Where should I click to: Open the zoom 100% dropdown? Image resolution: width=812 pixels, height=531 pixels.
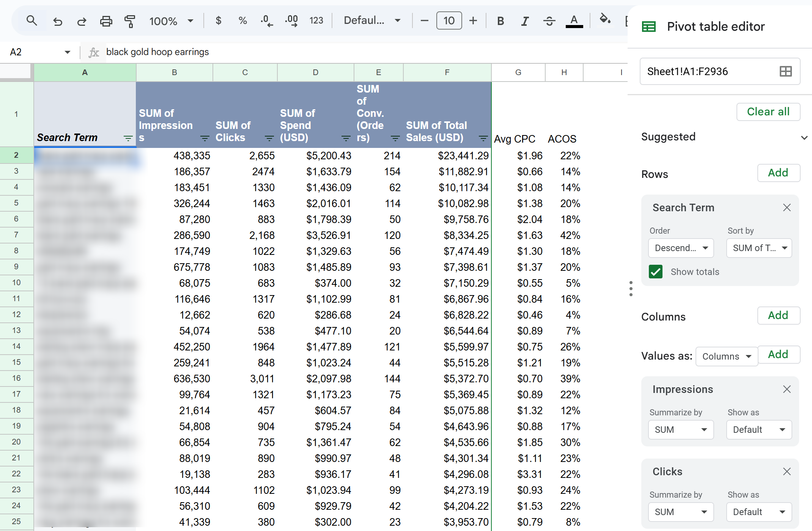coord(172,21)
